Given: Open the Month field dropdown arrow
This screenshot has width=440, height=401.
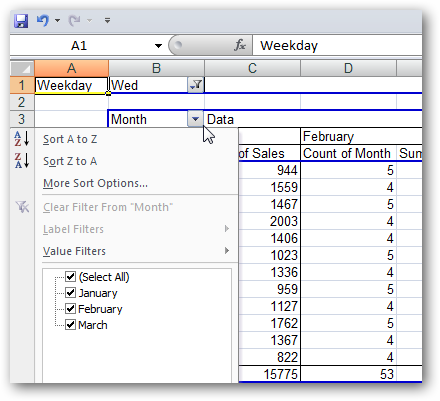Looking at the screenshot, I should click(x=195, y=119).
